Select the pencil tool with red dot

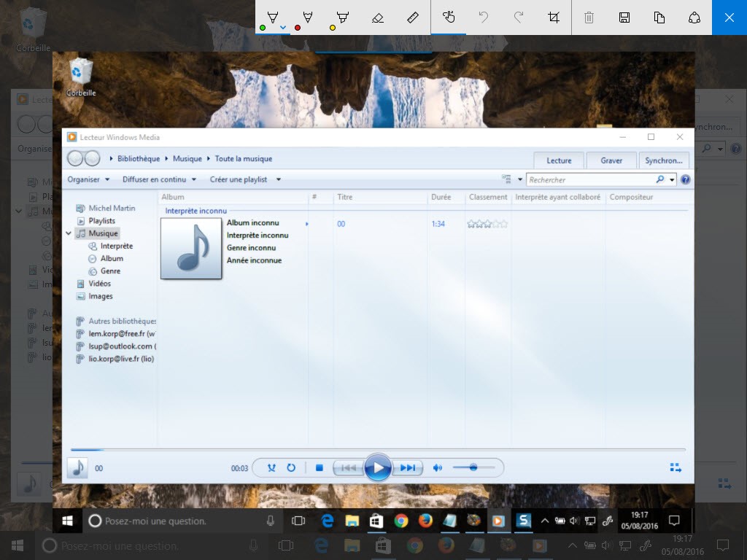308,17
